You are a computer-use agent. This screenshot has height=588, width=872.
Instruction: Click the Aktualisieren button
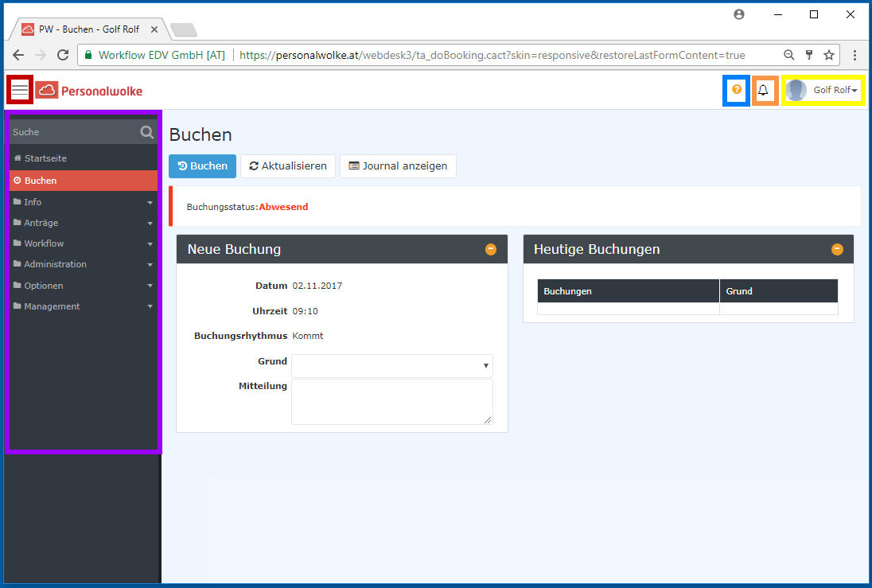pos(288,166)
